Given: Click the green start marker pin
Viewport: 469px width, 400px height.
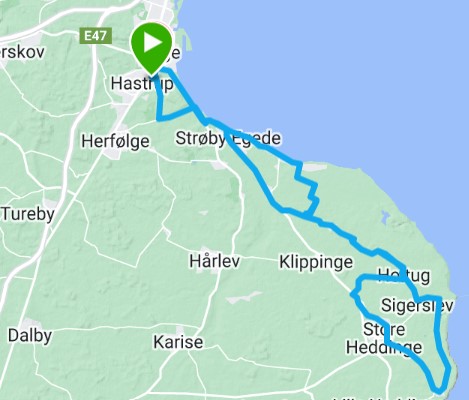Looking at the screenshot, I should pyautogui.click(x=151, y=48).
